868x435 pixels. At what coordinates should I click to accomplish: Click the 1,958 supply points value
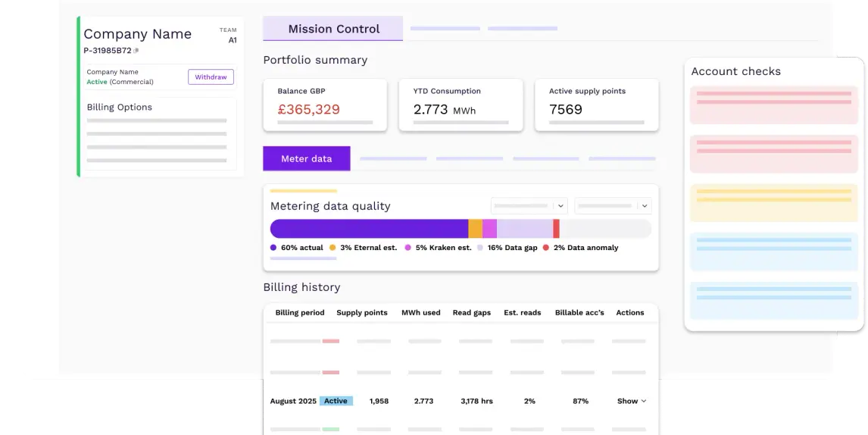(x=379, y=401)
